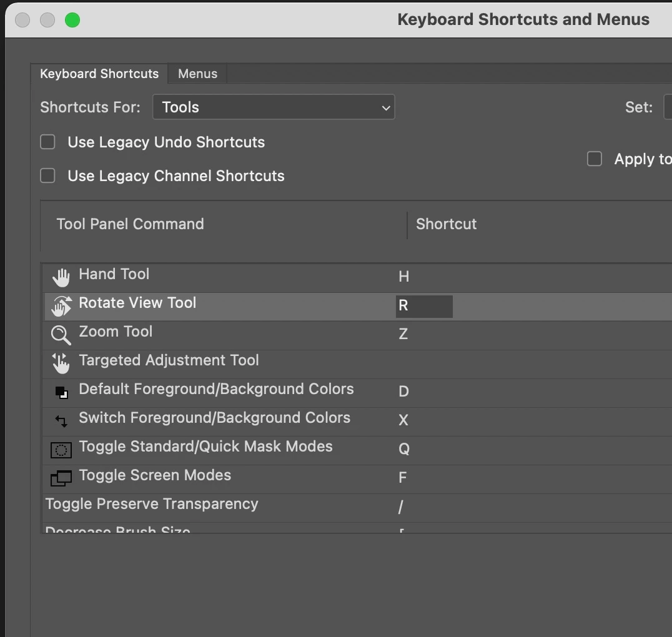
Task: Select the Keyboard Shortcuts tab
Action: (x=99, y=74)
